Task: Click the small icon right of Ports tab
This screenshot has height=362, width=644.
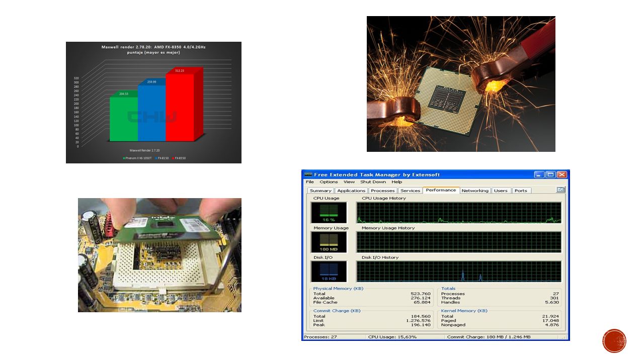Action: (x=561, y=190)
